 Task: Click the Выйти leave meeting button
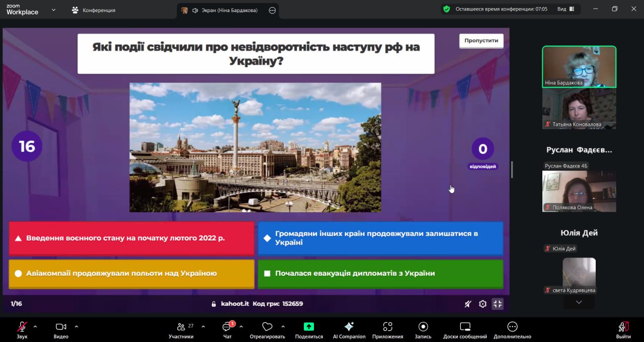click(623, 329)
